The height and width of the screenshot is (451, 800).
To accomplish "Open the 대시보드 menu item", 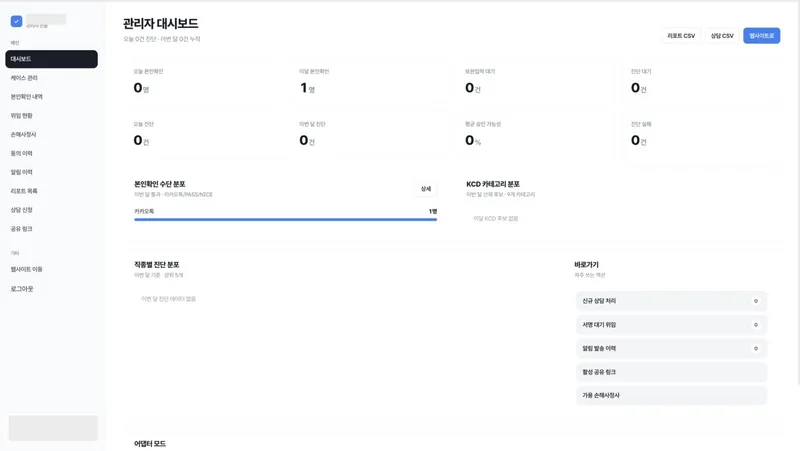I will pyautogui.click(x=52, y=59).
